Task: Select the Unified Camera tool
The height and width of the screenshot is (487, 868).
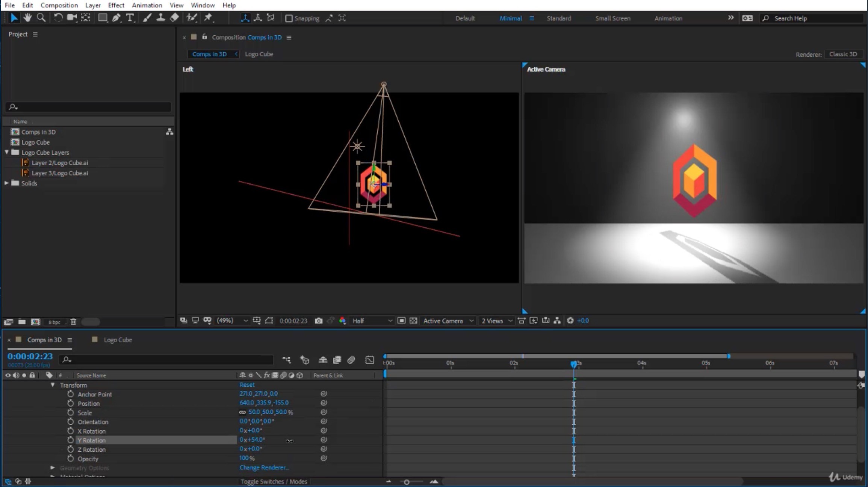Action: 72,18
